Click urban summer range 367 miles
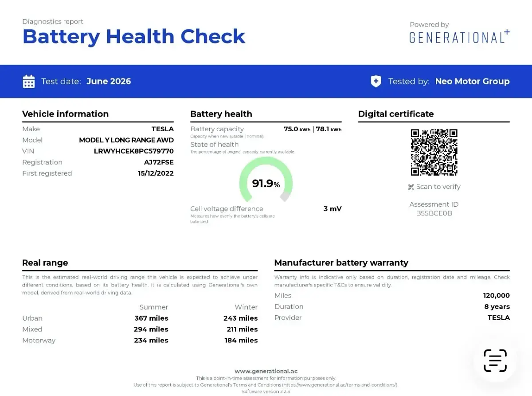 pyautogui.click(x=152, y=318)
